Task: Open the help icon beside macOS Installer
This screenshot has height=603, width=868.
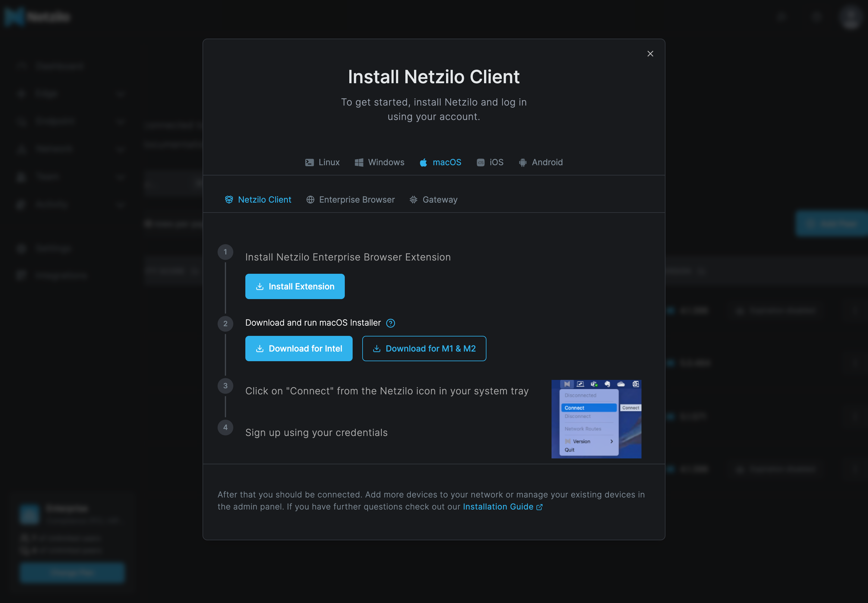Action: click(390, 323)
